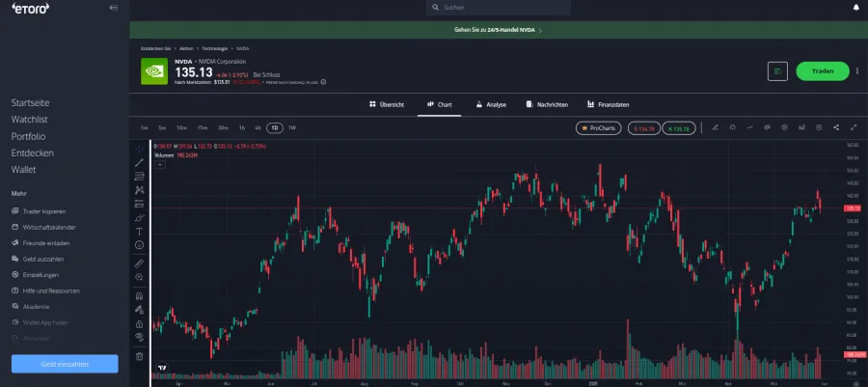Select the crosshair cursor tool
The width and height of the screenshot is (868, 387).
coord(139,149)
